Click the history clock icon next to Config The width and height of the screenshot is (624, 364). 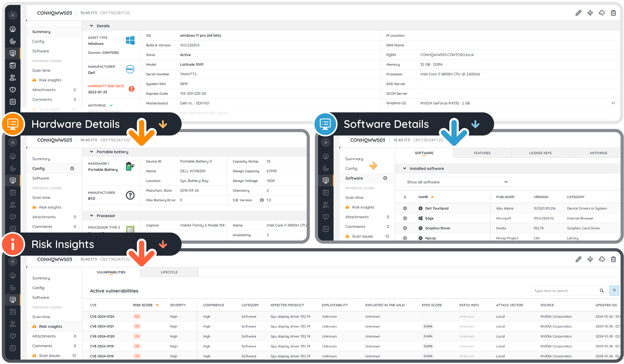pyautogui.click(x=72, y=168)
